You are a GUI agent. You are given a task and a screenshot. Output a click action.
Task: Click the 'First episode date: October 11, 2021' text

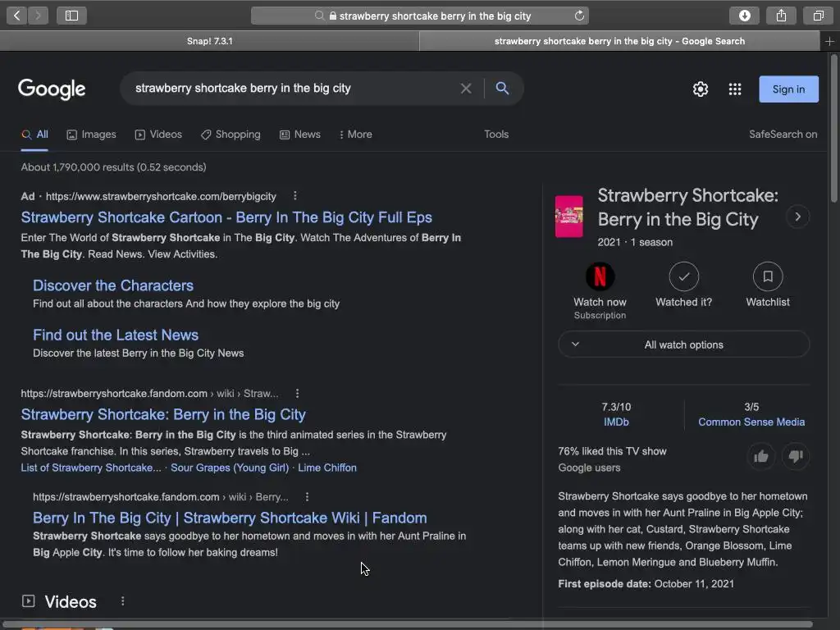pos(646,584)
